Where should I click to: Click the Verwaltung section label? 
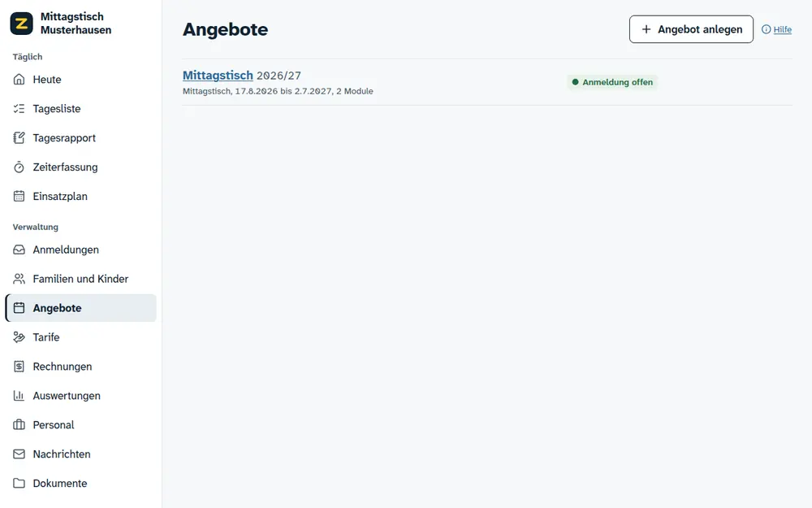click(x=36, y=227)
